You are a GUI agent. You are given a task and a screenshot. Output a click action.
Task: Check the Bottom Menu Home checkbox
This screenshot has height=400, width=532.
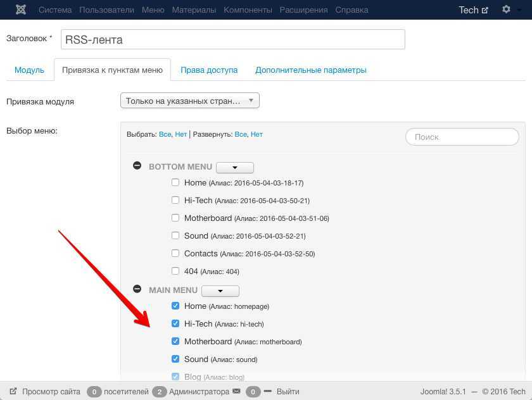[175, 182]
